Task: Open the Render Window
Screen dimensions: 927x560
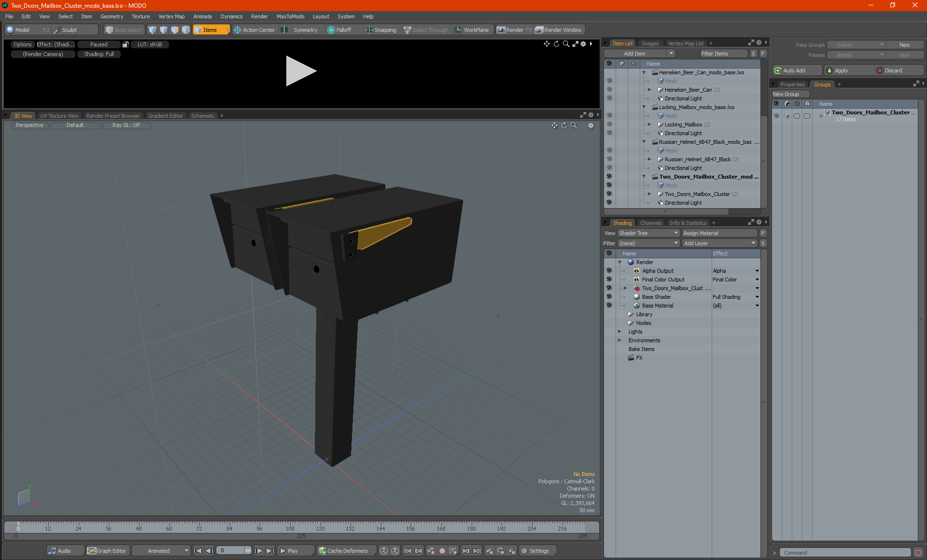Action: point(559,30)
